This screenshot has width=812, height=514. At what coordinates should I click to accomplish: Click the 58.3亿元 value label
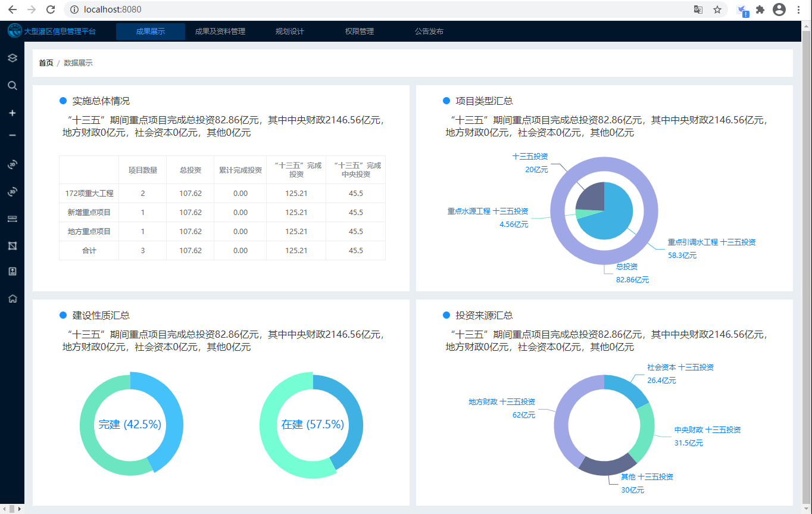tap(682, 256)
